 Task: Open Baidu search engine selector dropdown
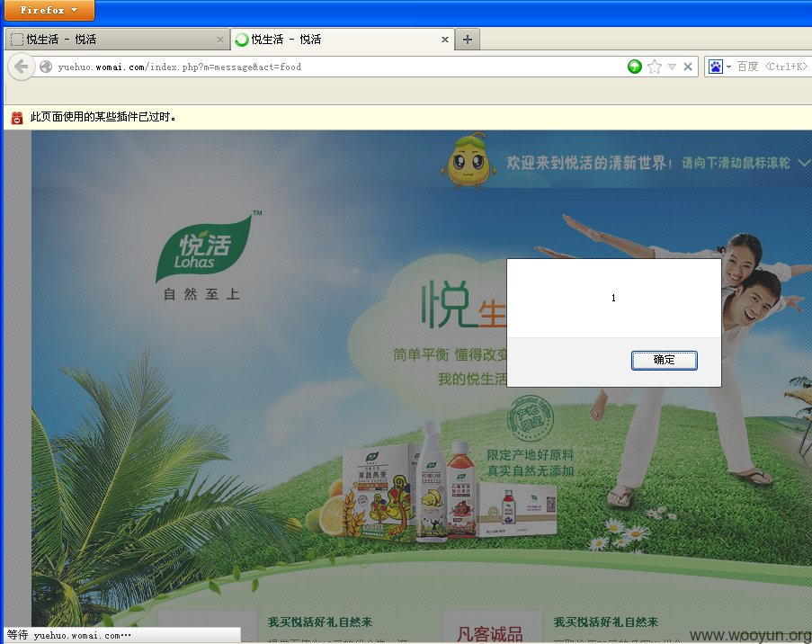pos(719,67)
